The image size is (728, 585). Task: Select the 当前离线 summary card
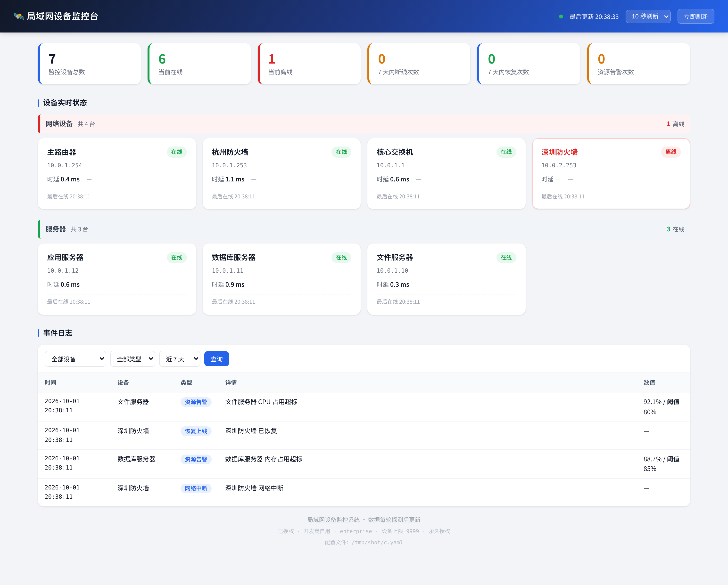point(309,64)
